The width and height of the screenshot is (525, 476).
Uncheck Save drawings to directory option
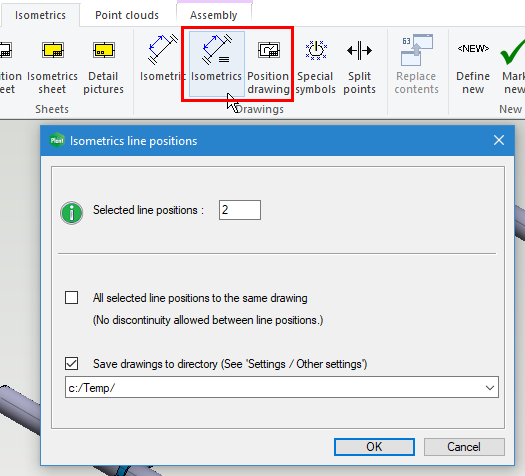click(x=72, y=364)
